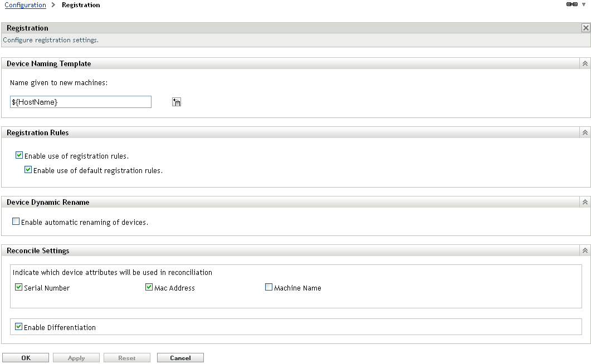Click inside the machine name template field
Viewport: 591px width, 364px height.
pos(80,101)
